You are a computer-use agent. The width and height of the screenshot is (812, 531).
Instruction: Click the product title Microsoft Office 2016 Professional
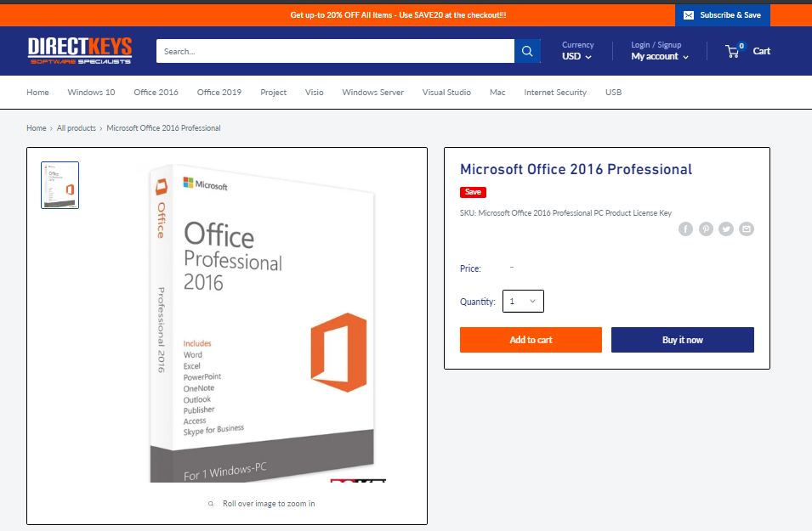(x=576, y=169)
